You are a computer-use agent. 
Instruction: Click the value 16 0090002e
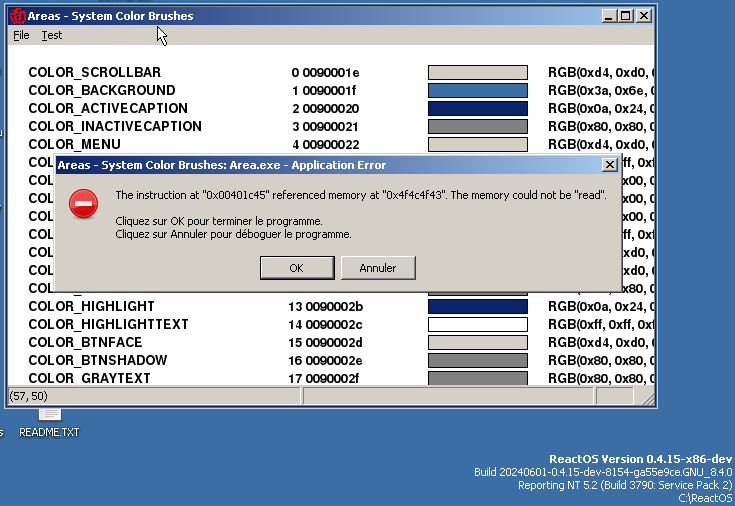click(x=325, y=361)
